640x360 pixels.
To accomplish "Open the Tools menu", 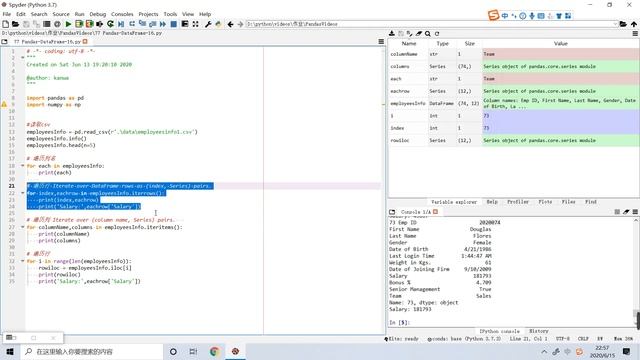I will click(x=170, y=14).
